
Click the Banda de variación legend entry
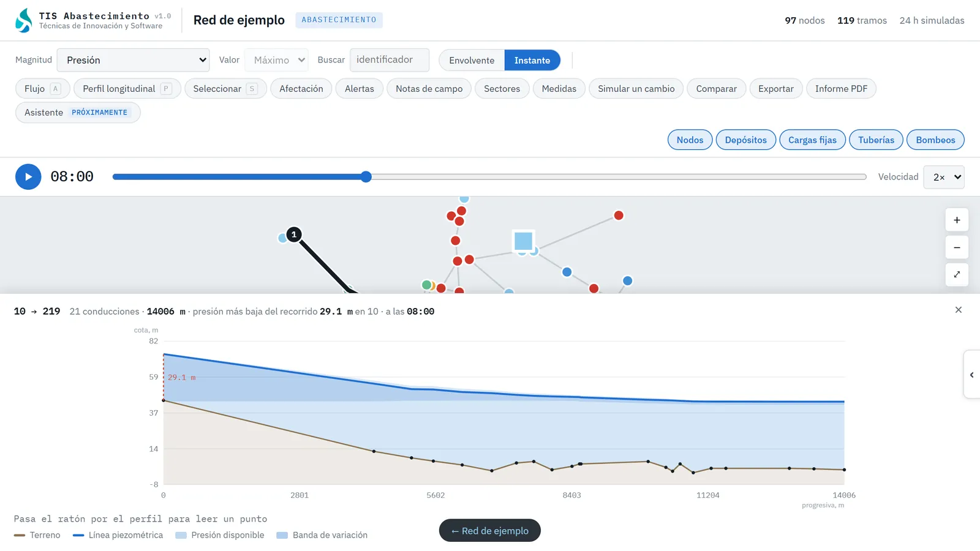click(x=322, y=535)
